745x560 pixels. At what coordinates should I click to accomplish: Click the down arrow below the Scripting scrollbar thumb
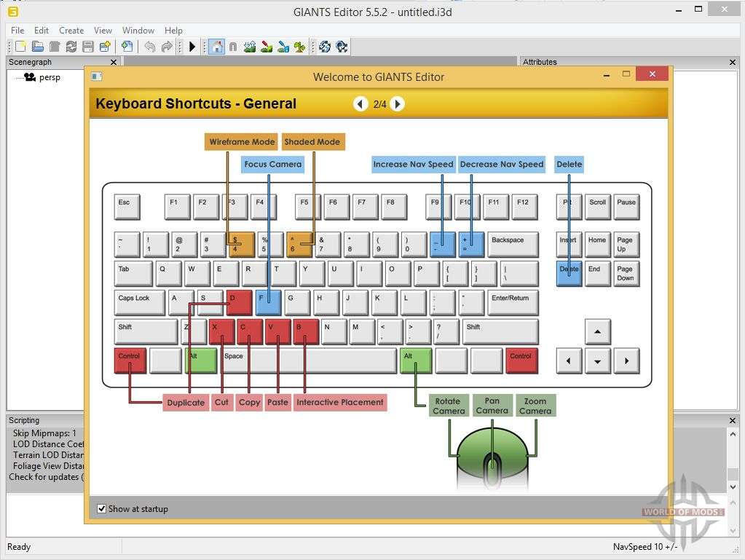coord(733,487)
